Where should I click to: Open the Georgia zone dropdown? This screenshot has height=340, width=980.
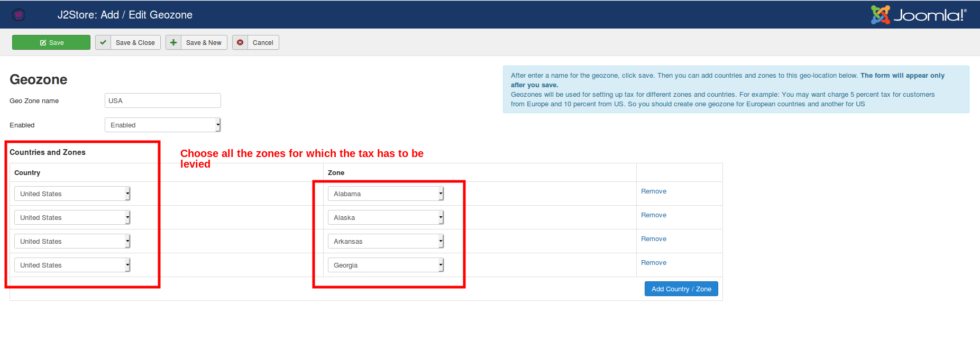[386, 265]
